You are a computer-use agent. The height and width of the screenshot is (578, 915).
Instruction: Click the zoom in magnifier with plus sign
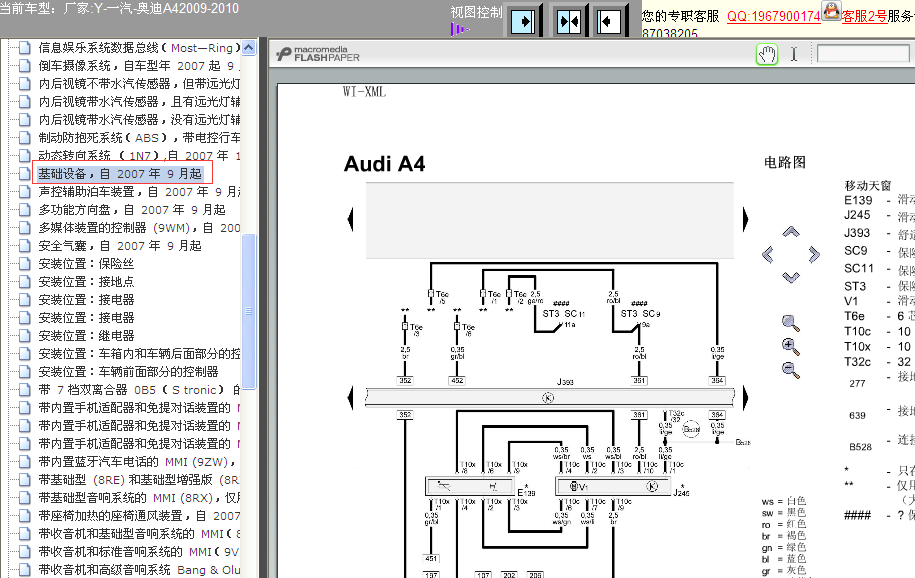[x=791, y=347]
